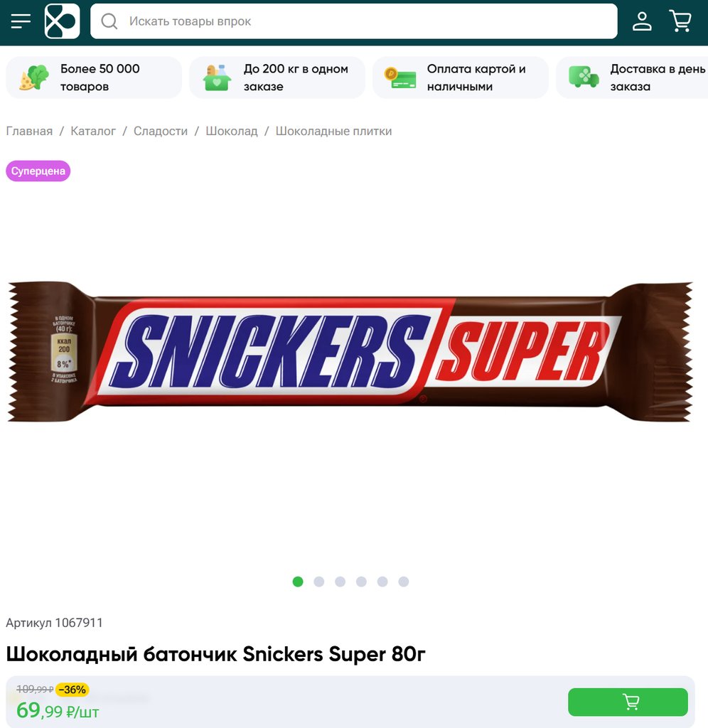Open the user account profile icon
708x728 pixels.
642,21
